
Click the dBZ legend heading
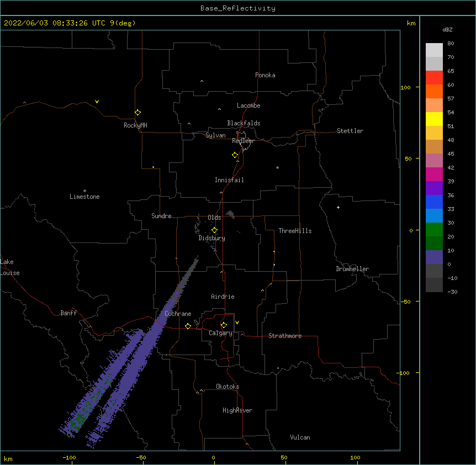coord(447,30)
